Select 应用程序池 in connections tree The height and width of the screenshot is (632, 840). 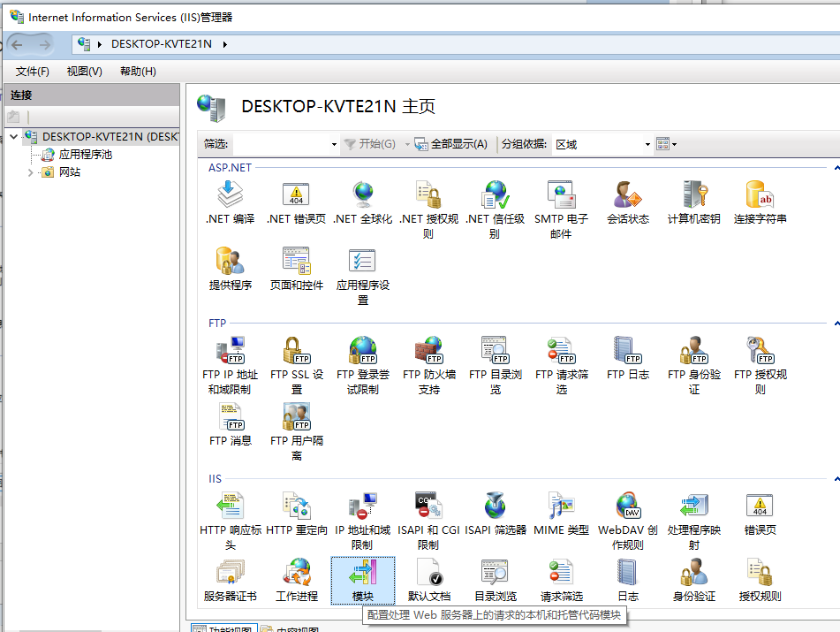tap(85, 155)
